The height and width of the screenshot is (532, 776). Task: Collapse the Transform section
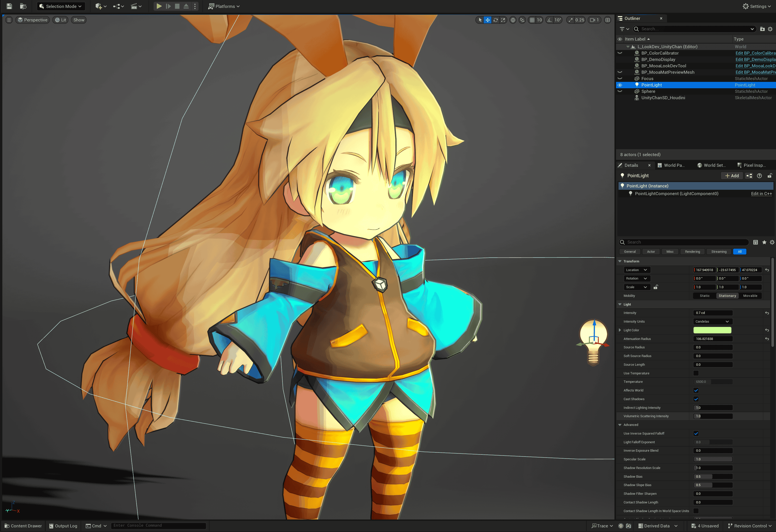click(x=620, y=261)
